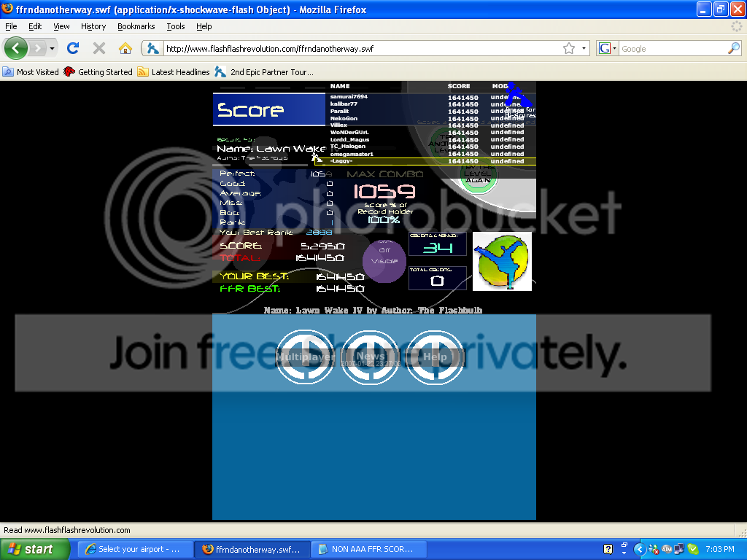Open the 2nd Epic Partner Tour bookmark
Screen dimensions: 747x560
coord(264,72)
